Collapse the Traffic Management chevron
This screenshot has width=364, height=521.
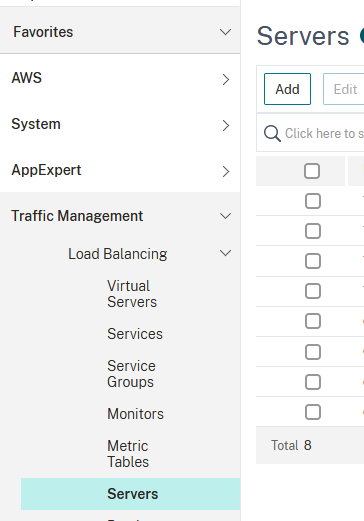[x=226, y=216]
